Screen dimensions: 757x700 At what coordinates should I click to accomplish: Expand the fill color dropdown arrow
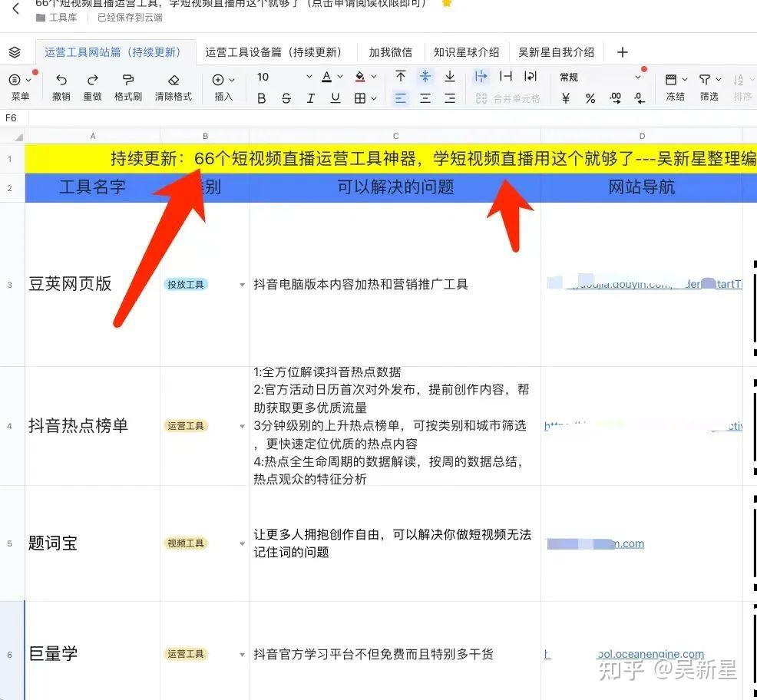pos(374,77)
